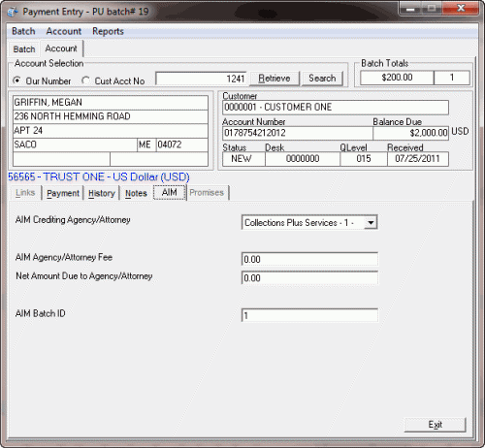
Task: Click the Batch Totals count field showing 1
Action: tap(452, 78)
